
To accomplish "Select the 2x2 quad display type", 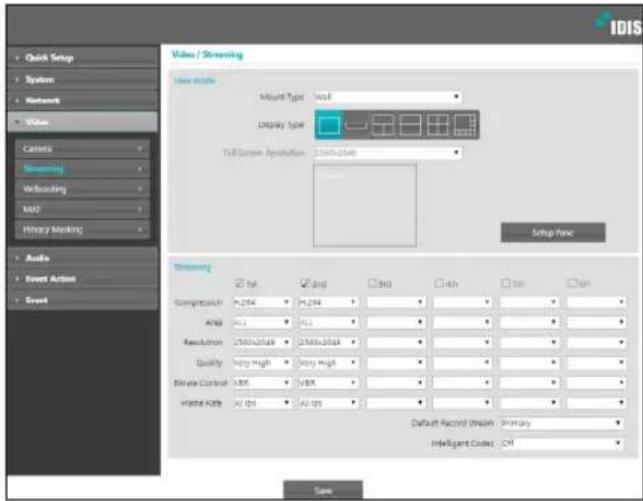I will (x=438, y=125).
